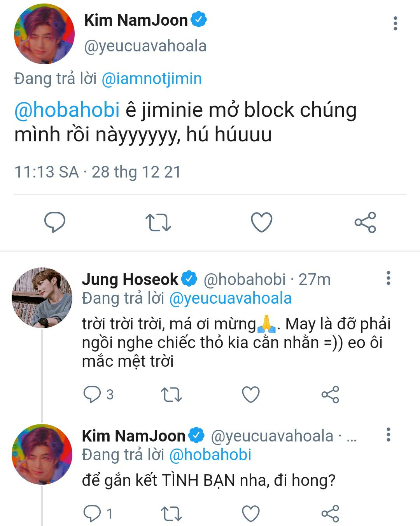Retweet Kim NamJoon's bottom reply
The height and width of the screenshot is (526, 420).
tap(171, 514)
